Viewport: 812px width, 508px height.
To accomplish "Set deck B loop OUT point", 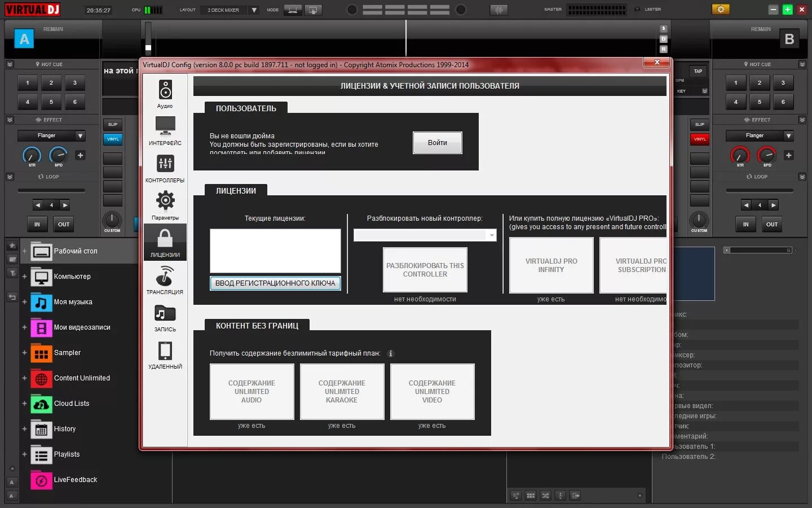I will point(772,225).
